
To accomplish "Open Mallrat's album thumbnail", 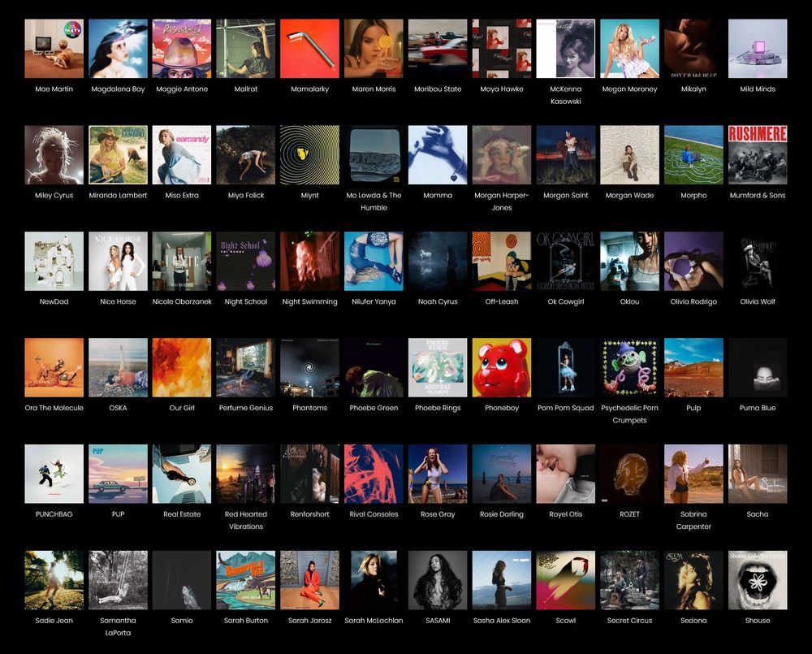I will click(246, 49).
